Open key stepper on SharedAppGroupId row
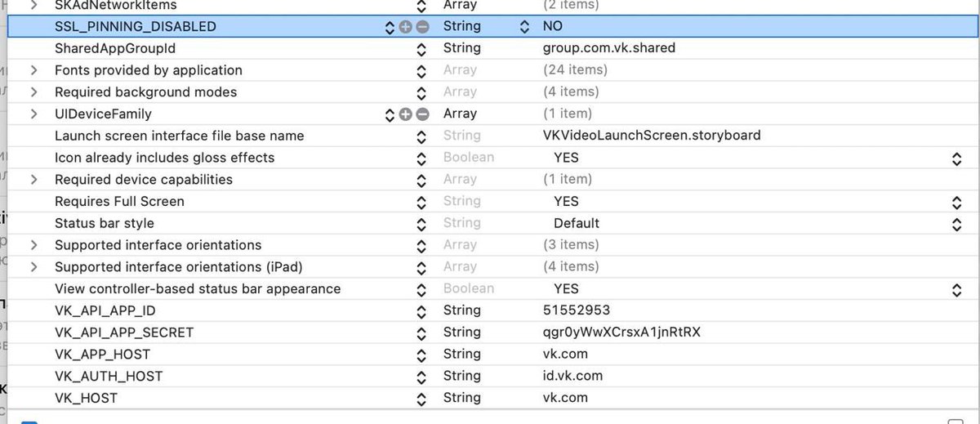 (x=421, y=49)
